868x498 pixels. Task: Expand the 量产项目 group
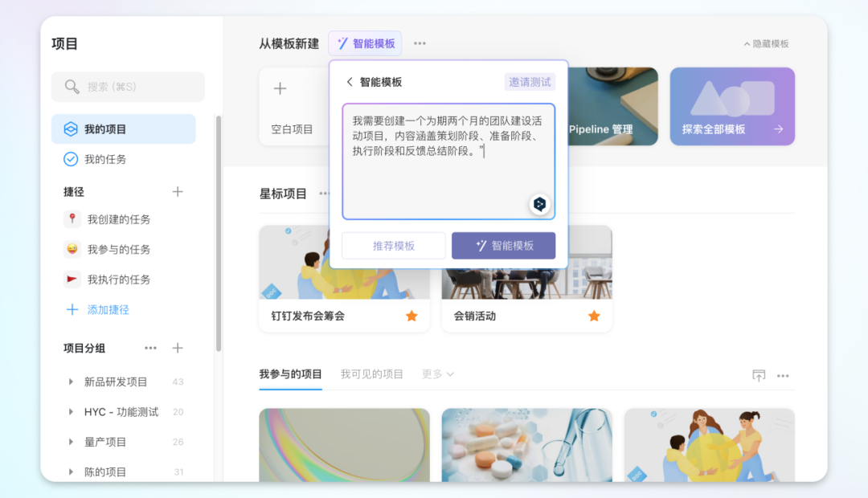71,443
